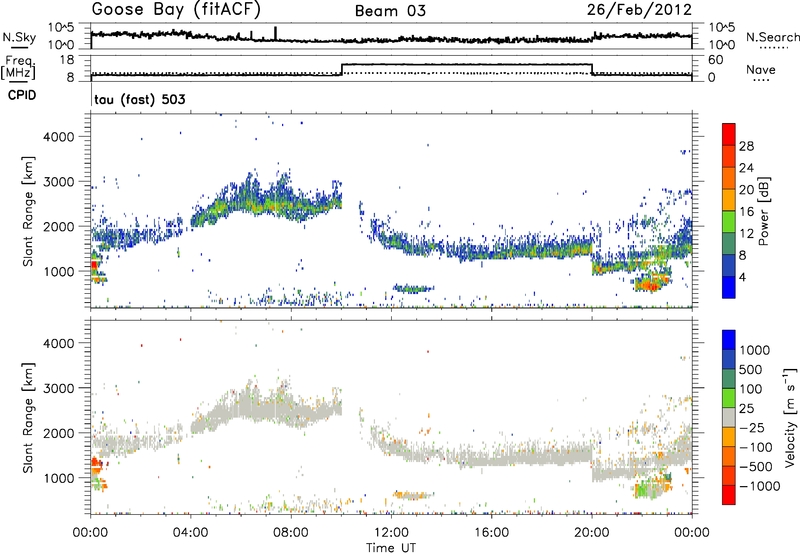Click the velocity scale value '1000'

[754, 350]
